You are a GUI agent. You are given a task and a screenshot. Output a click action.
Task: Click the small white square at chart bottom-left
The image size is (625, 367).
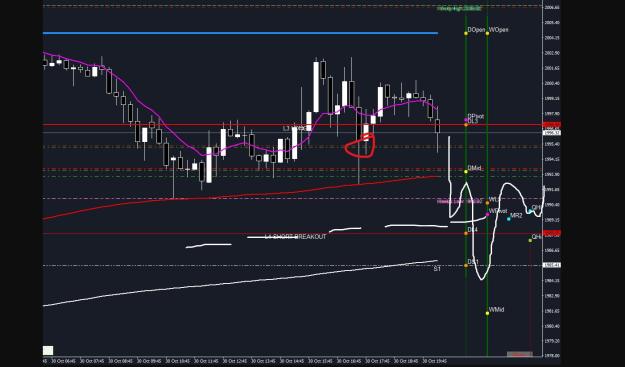(48, 351)
